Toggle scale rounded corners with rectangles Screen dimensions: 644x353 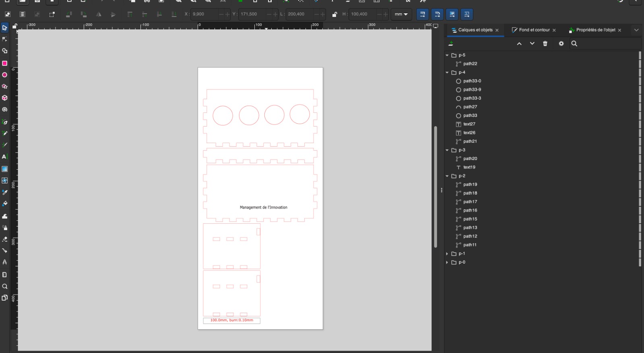(437, 15)
